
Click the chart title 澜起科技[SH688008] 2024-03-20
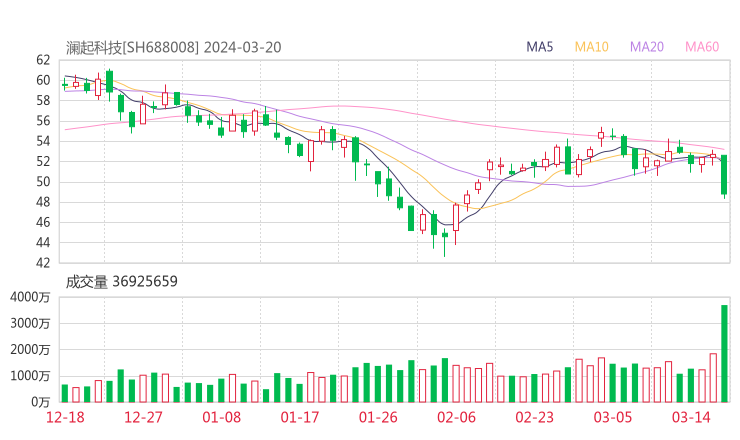(x=174, y=47)
